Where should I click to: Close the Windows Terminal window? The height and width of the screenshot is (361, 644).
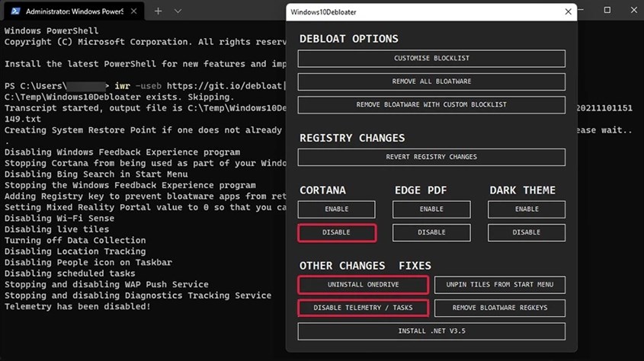click(634, 10)
